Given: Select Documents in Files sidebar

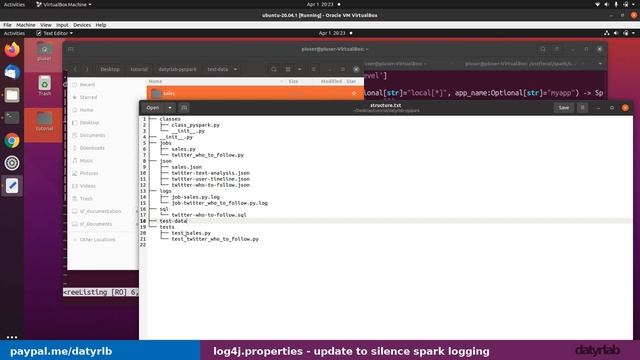Looking at the screenshot, I should pos(92,135).
